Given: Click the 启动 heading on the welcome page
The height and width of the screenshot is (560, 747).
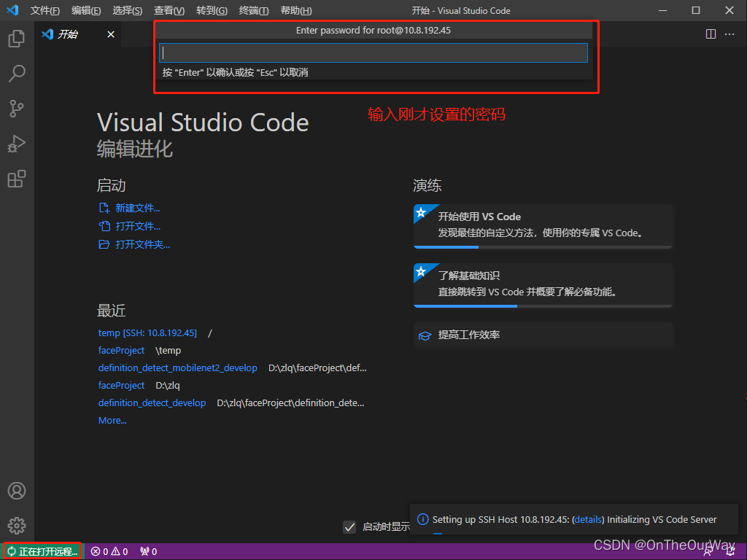Looking at the screenshot, I should coord(111,185).
